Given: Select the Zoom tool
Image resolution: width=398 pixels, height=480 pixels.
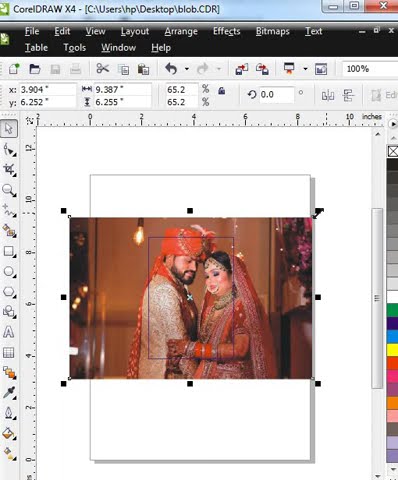Looking at the screenshot, I should coord(9,190).
